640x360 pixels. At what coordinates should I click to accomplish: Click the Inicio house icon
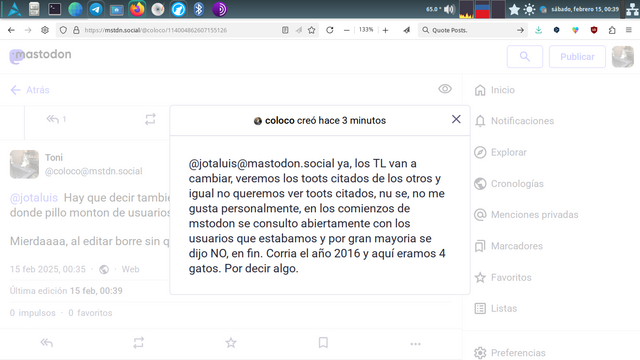tap(480, 90)
